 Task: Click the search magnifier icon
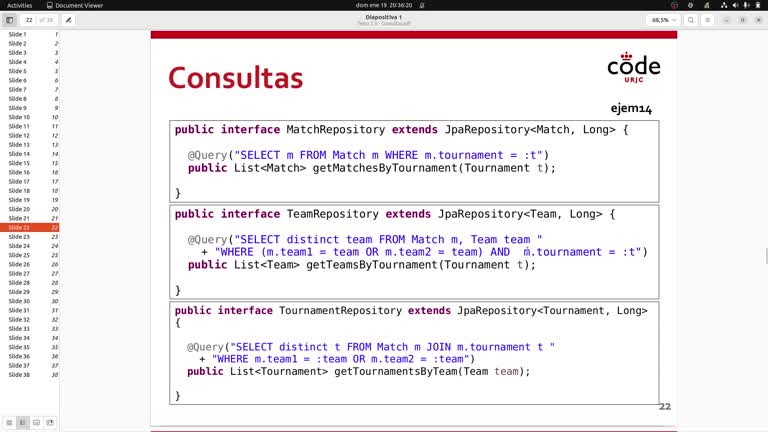click(691, 20)
